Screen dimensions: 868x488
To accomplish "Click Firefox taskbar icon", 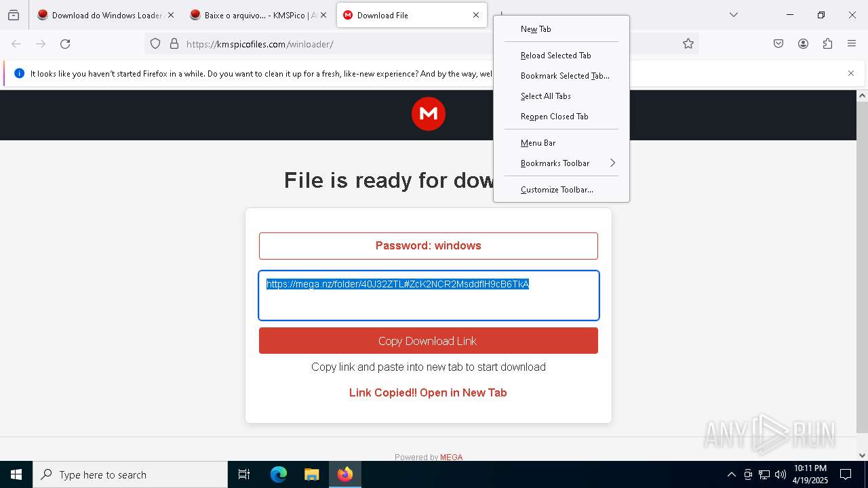I will [x=344, y=474].
